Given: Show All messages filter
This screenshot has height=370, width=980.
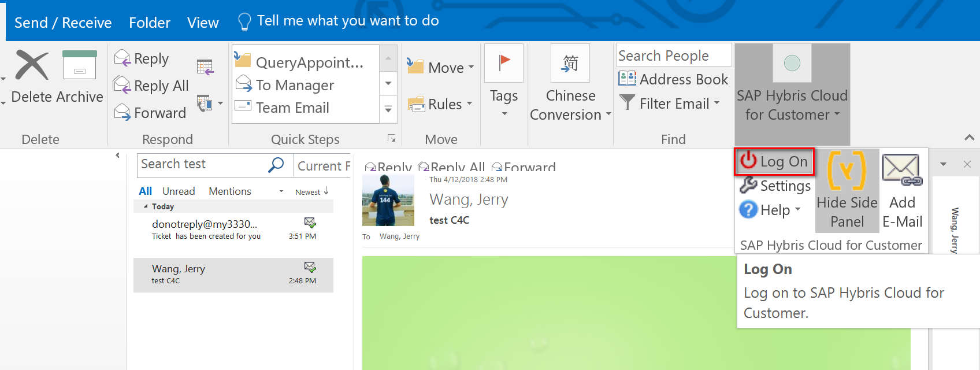Looking at the screenshot, I should coord(146,191).
